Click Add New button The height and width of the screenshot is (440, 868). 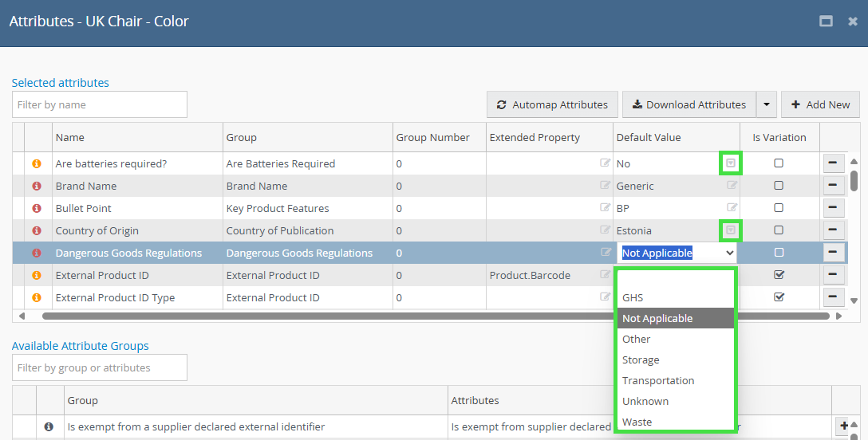coord(820,104)
